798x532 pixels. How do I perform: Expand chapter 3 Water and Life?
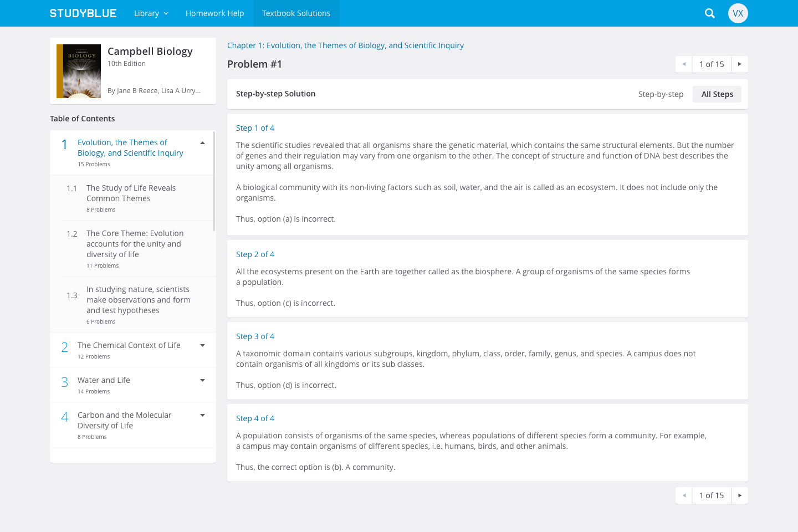pos(202,380)
